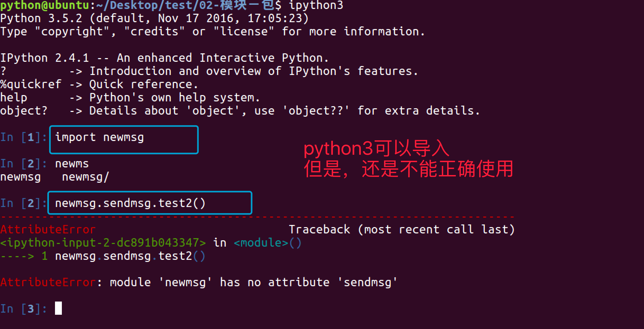Image resolution: width=644 pixels, height=329 pixels.
Task: Click the 'In [3]:' prompt label
Action: coord(23,309)
